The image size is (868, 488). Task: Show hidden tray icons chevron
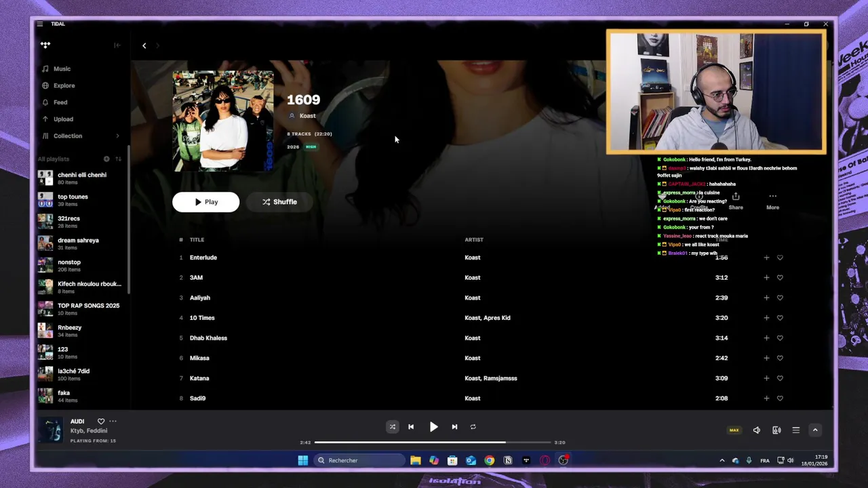(722, 461)
